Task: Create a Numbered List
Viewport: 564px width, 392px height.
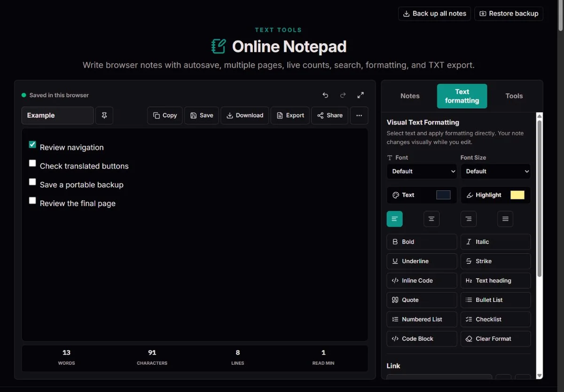Action: click(x=422, y=319)
